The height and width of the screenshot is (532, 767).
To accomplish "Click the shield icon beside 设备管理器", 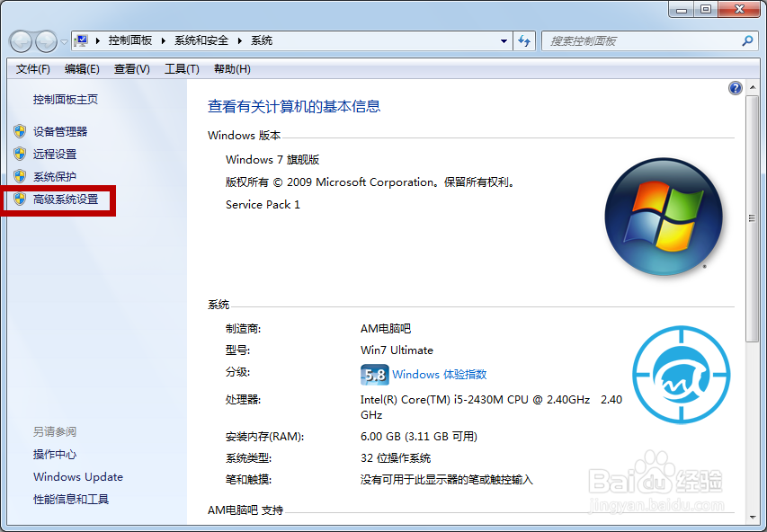I will click(x=20, y=131).
